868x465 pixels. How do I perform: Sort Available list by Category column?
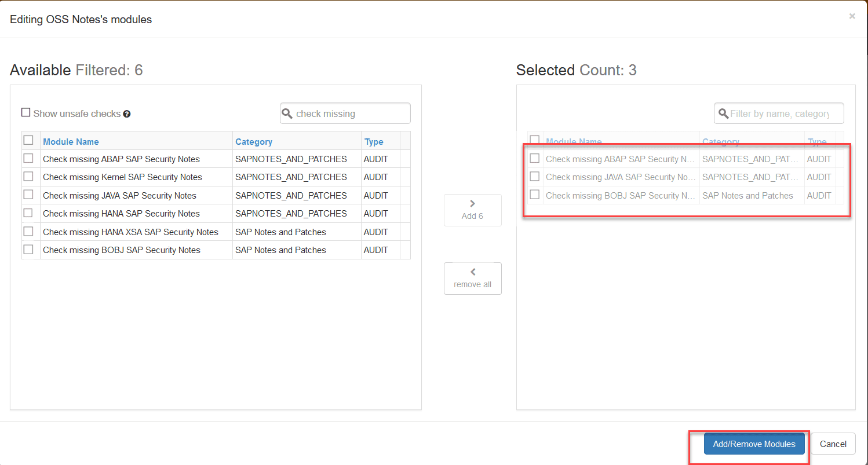(x=254, y=142)
